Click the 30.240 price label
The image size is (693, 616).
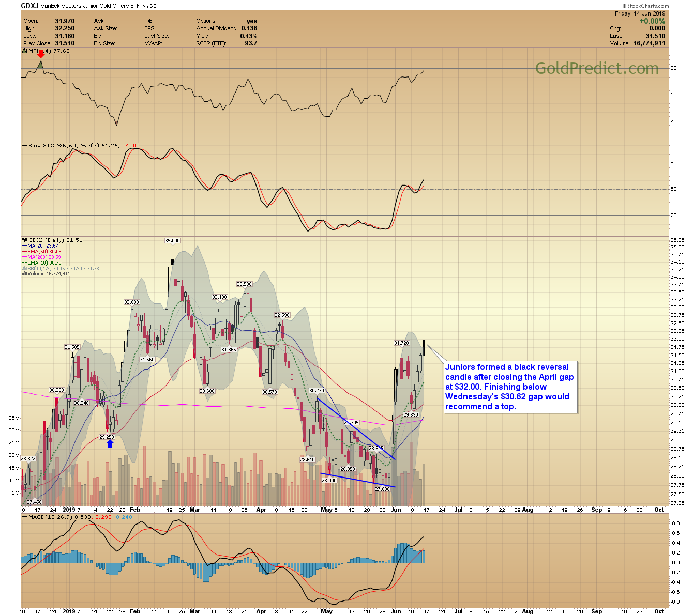(x=81, y=403)
